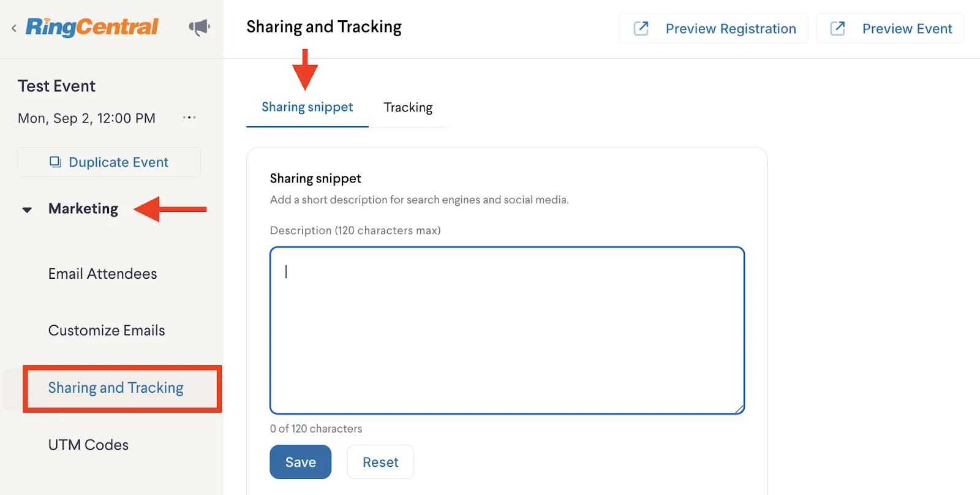Reset the sharing snippet description
980x495 pixels.
click(x=380, y=462)
